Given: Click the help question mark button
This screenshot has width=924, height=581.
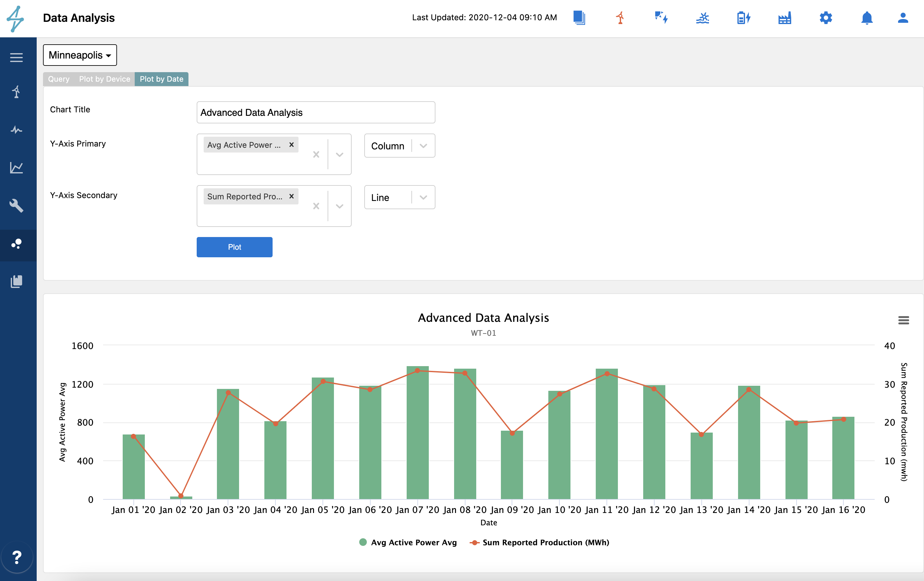Looking at the screenshot, I should [x=17, y=557].
